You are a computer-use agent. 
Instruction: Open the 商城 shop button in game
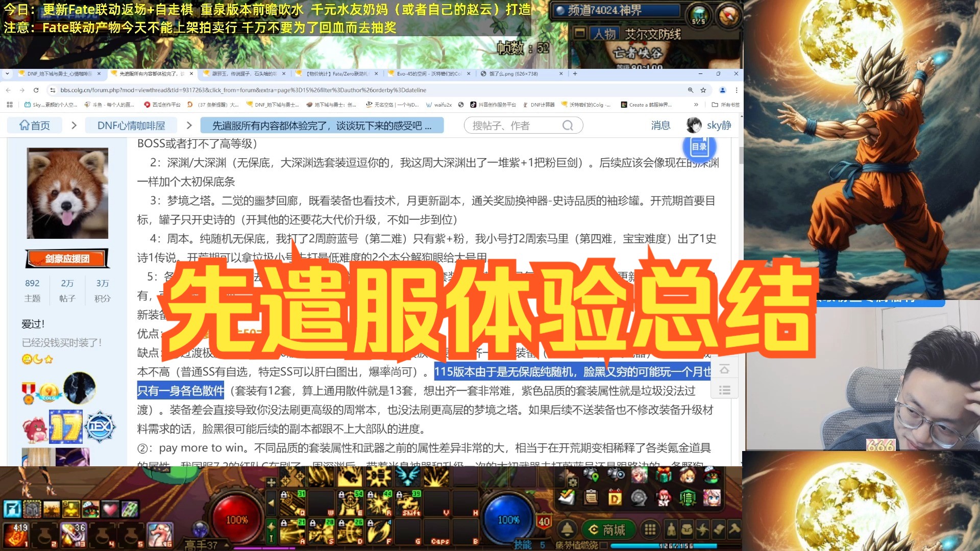click(x=608, y=530)
